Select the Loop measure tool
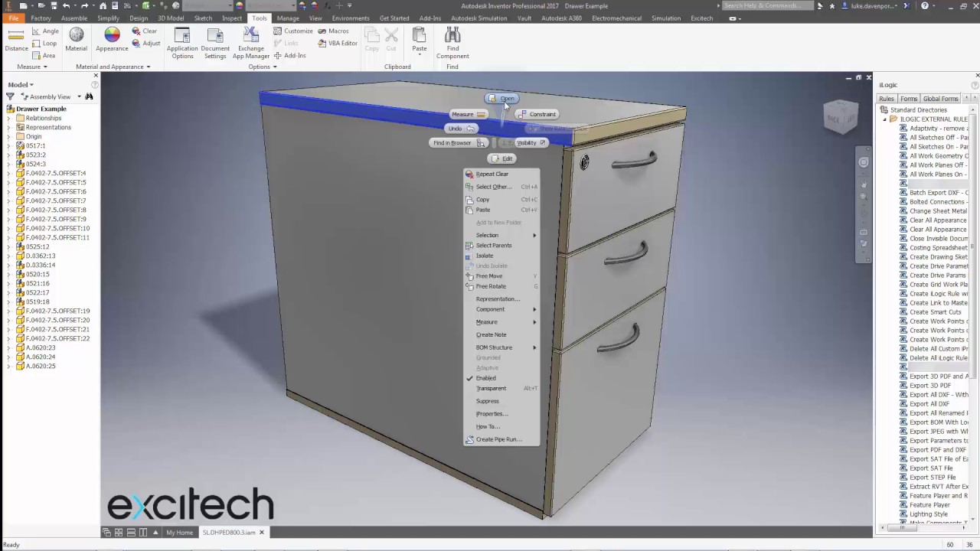Screen dimensions: 980x551 point(44,44)
